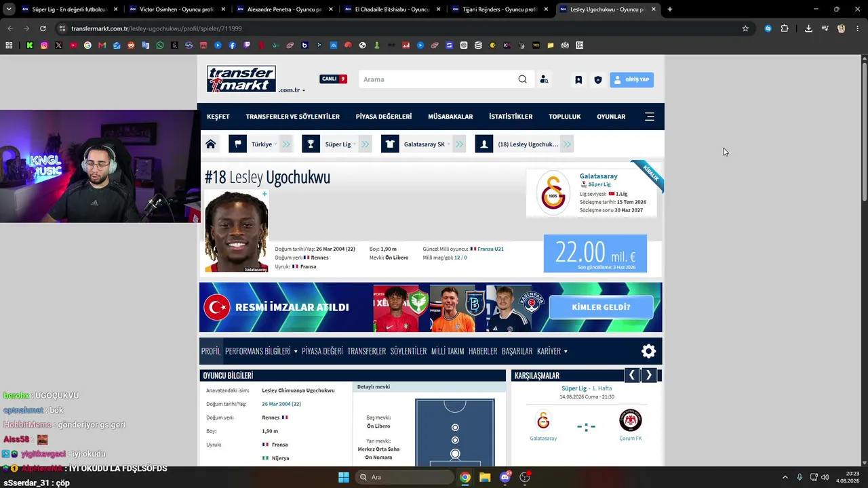This screenshot has width=868, height=488.
Task: Open the browser downloads icon
Action: pyautogui.click(x=808, y=28)
